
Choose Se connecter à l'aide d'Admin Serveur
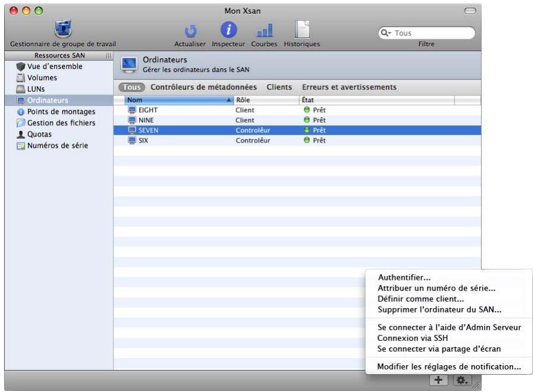448,327
